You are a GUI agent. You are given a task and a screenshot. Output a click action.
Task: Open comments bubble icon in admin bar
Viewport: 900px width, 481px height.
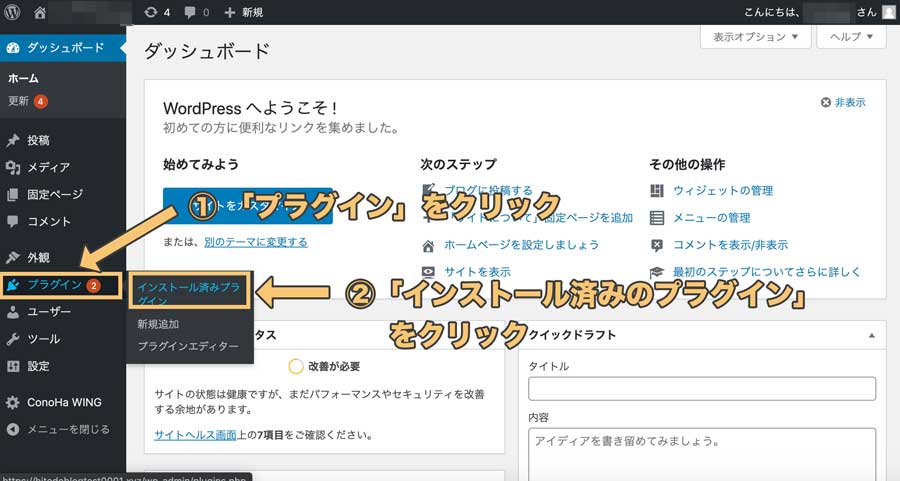[190, 12]
